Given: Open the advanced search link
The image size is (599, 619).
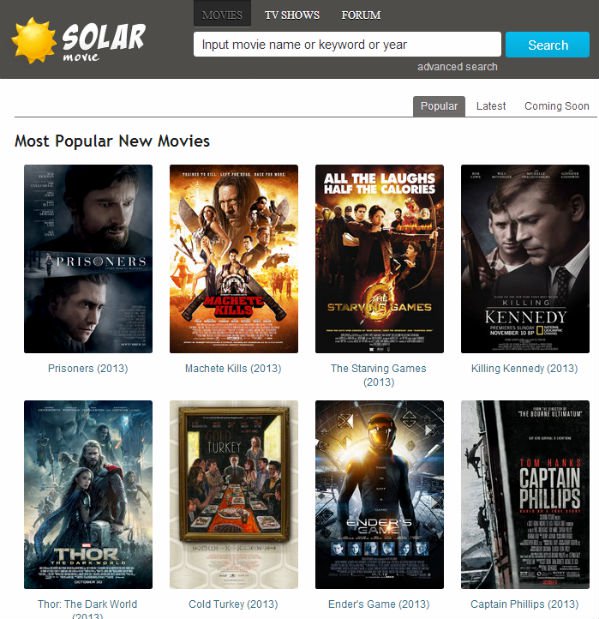Looking at the screenshot, I should click(x=457, y=67).
